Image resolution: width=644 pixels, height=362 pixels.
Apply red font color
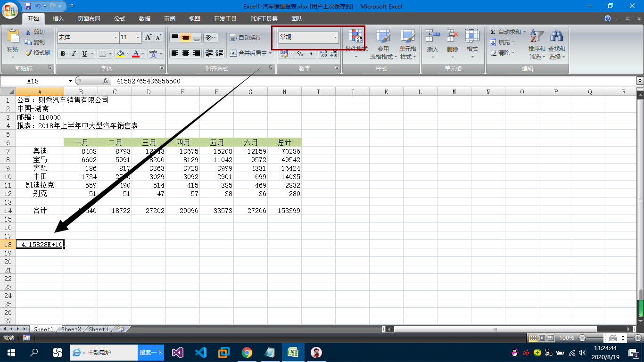[136, 54]
